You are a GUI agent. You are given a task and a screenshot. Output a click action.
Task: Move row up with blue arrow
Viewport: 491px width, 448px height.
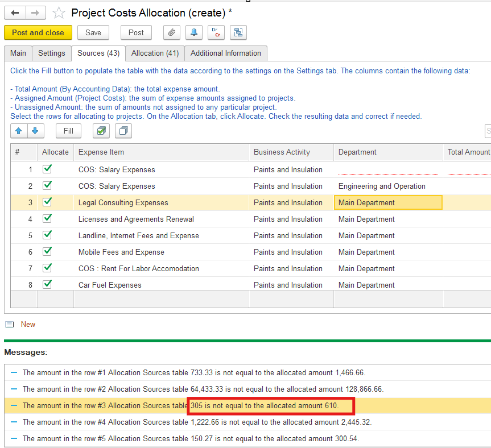point(19,131)
